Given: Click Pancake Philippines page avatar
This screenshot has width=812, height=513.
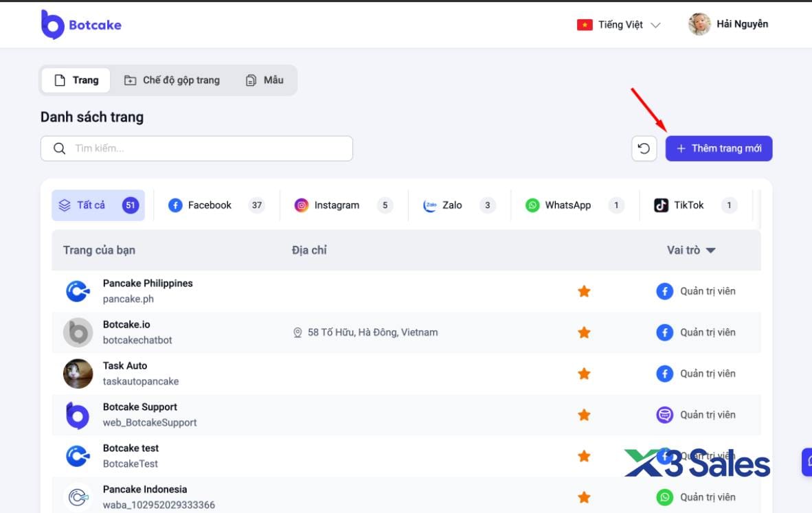Looking at the screenshot, I should 78,291.
